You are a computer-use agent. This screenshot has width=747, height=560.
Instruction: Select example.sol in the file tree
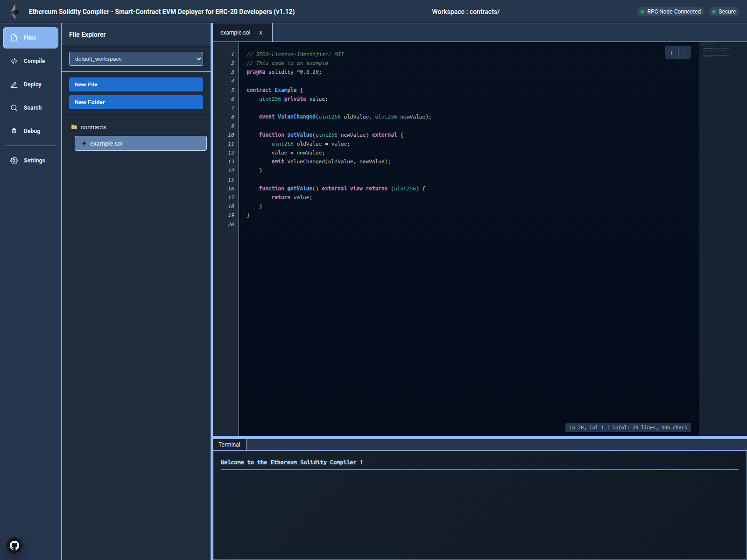141,143
